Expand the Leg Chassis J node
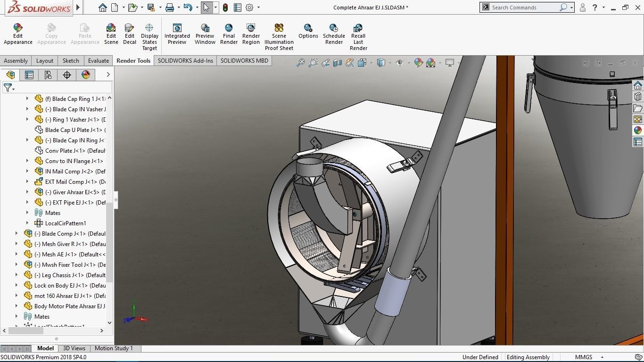 17,275
